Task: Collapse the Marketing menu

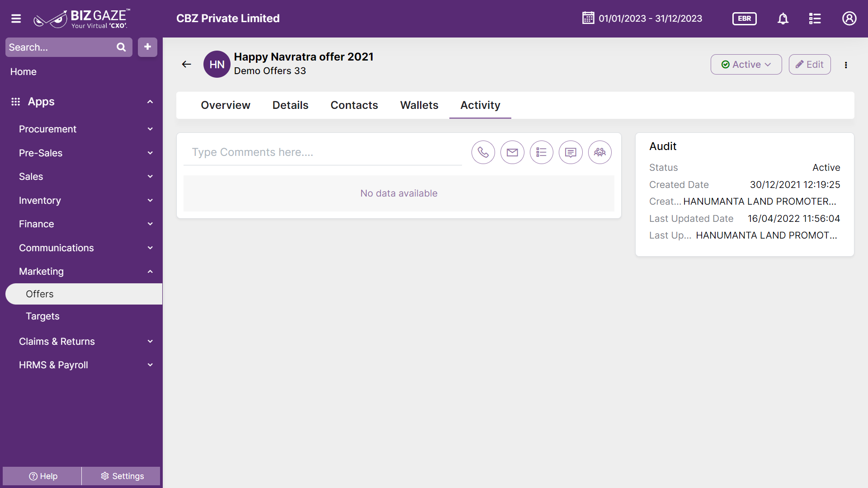Action: click(150, 272)
